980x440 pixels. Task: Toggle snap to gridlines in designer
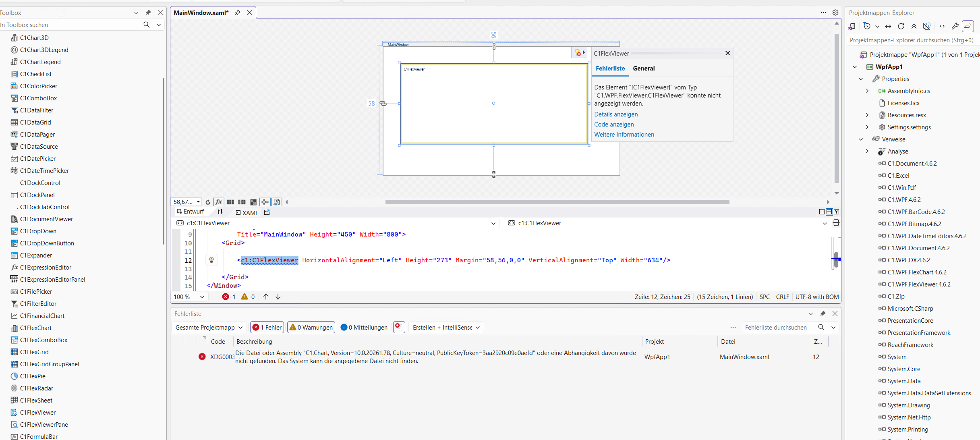242,202
